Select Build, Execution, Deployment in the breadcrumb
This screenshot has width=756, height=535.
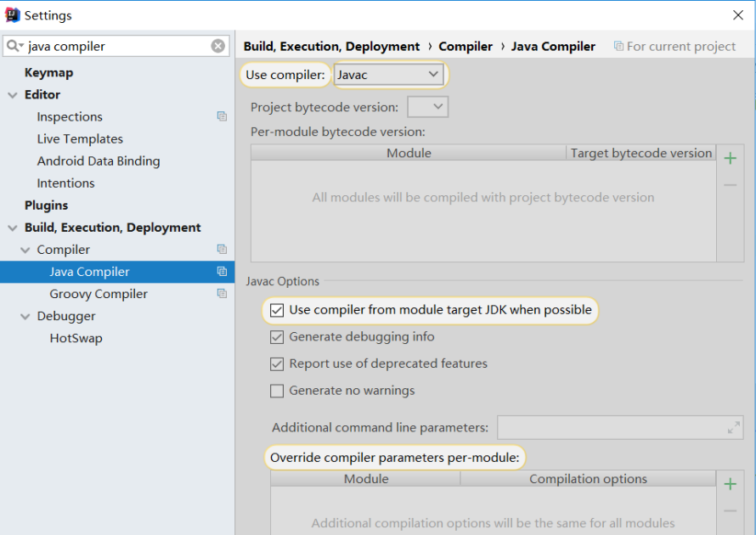click(x=327, y=46)
